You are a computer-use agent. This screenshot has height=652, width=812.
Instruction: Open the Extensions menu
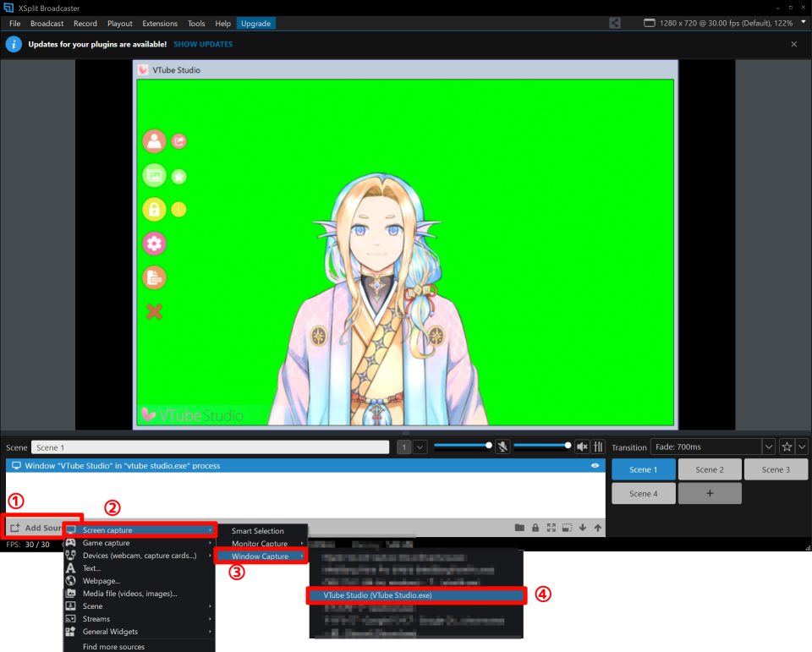pos(160,24)
